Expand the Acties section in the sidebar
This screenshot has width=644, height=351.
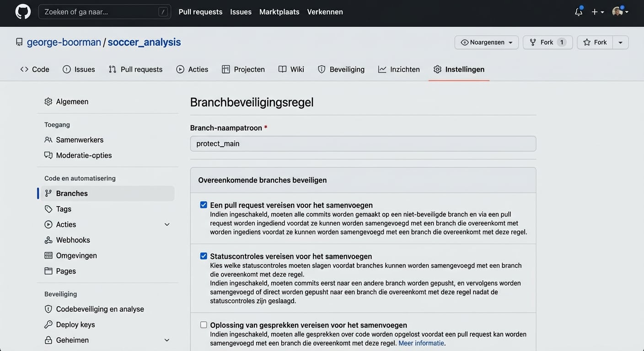point(167,224)
